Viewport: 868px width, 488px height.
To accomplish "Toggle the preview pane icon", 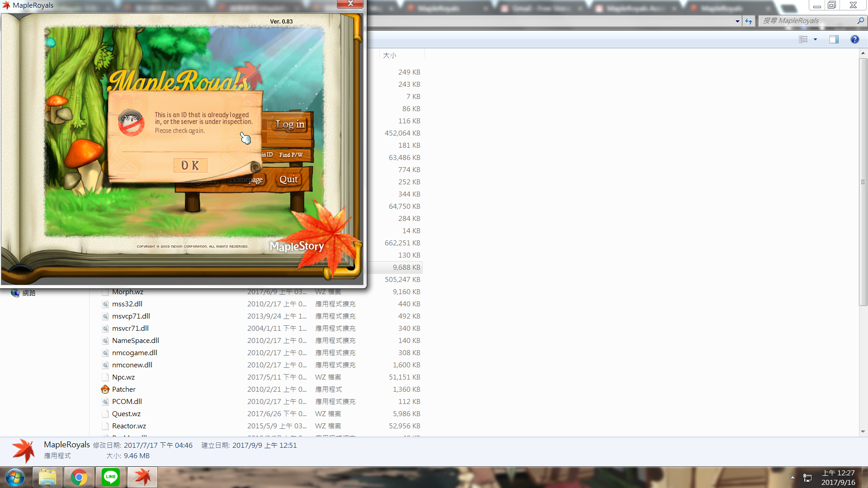I will click(x=834, y=39).
